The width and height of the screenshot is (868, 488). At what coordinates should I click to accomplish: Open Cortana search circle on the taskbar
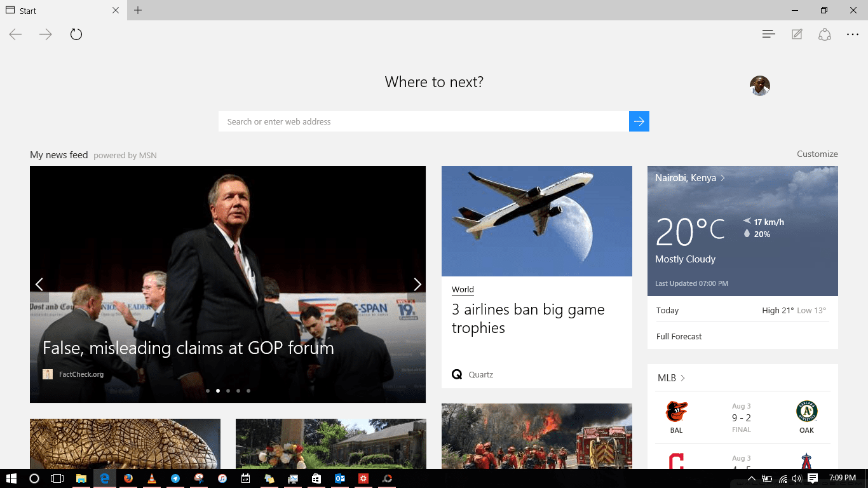[x=34, y=478]
